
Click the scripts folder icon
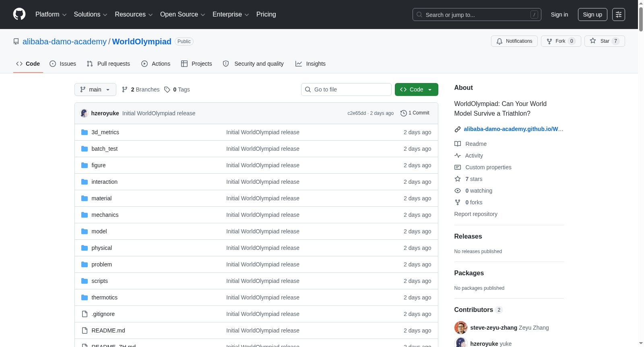(x=85, y=281)
